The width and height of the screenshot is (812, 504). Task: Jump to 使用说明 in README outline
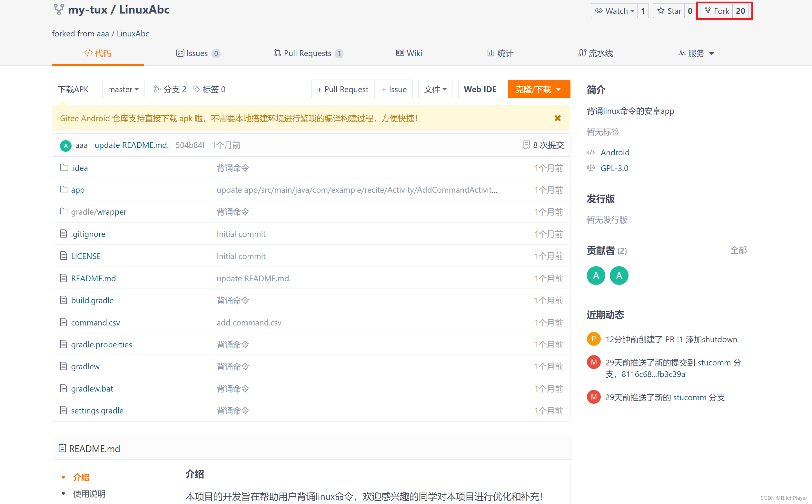pyautogui.click(x=89, y=494)
